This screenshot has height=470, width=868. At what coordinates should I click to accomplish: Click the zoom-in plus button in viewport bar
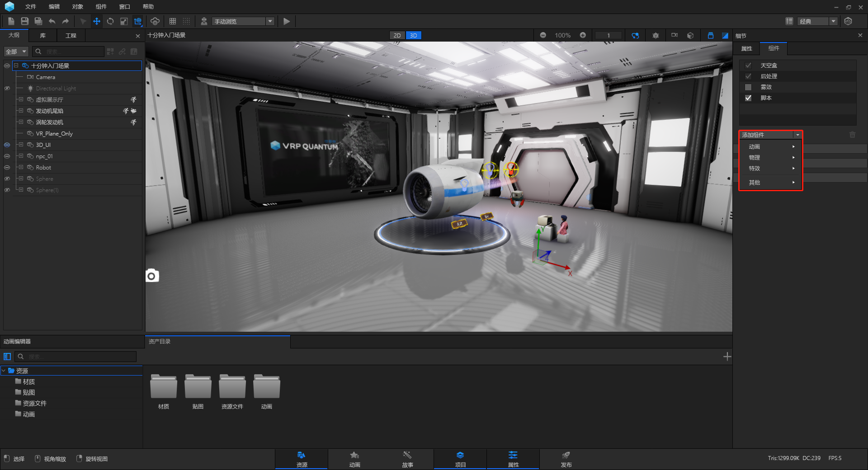point(583,35)
